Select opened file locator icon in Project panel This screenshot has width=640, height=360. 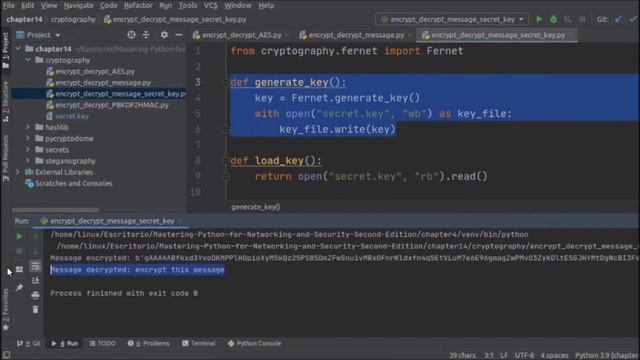[x=131, y=35]
